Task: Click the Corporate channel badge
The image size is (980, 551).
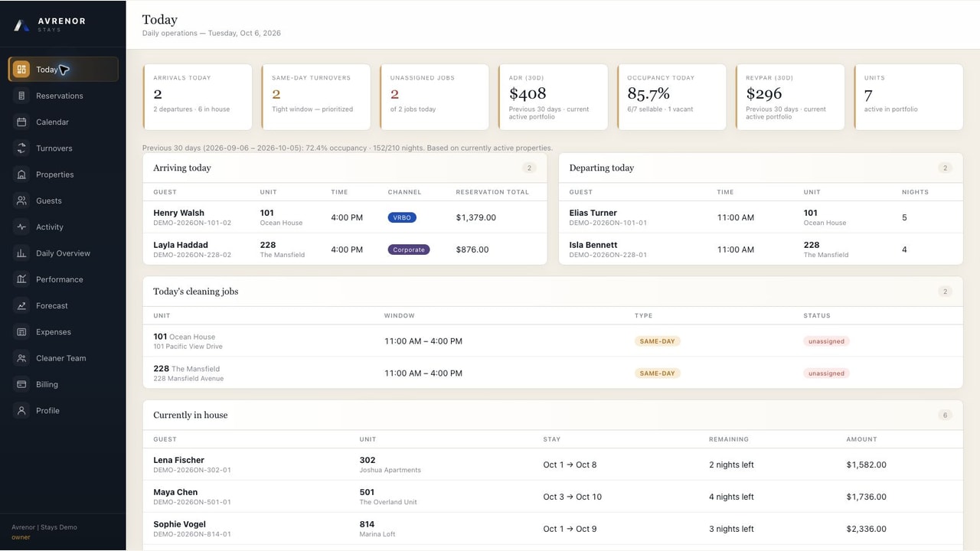Action: 409,249
